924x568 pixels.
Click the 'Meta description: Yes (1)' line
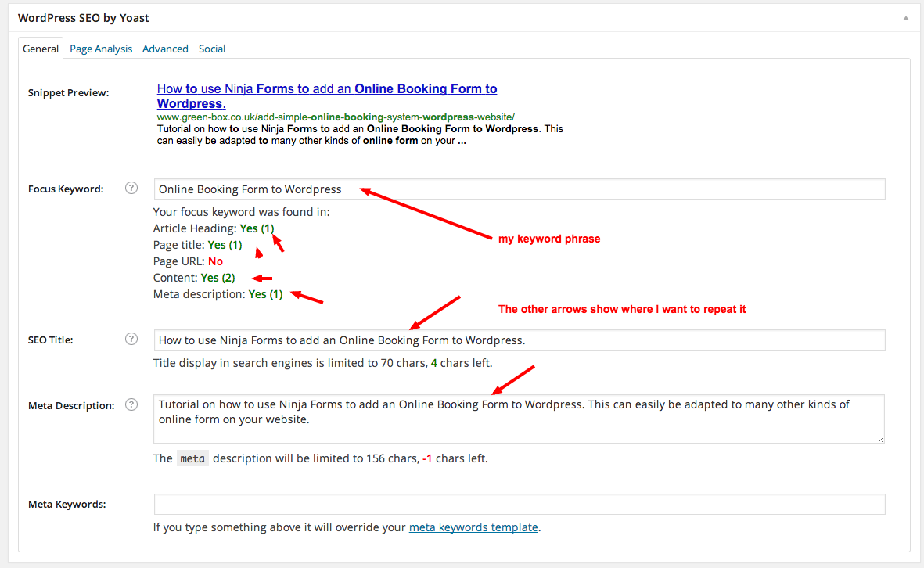[218, 295]
